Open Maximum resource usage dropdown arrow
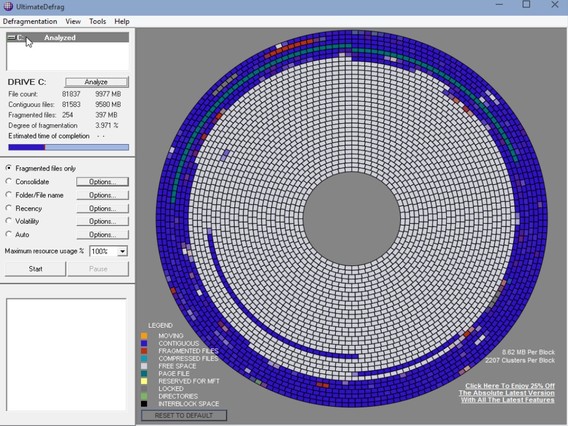 pos(122,251)
